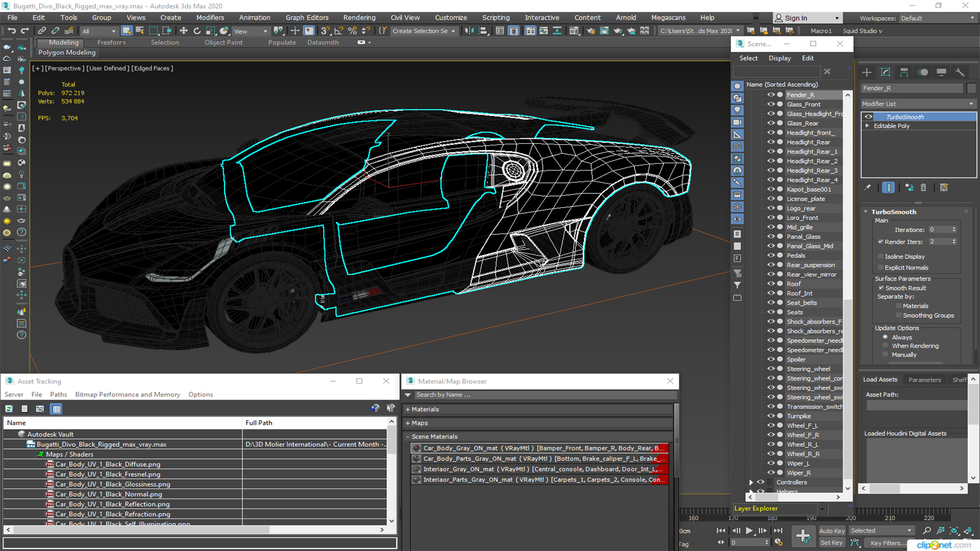Click the Auto Key button
Viewport: 980px width, 551px height.
[x=831, y=531]
